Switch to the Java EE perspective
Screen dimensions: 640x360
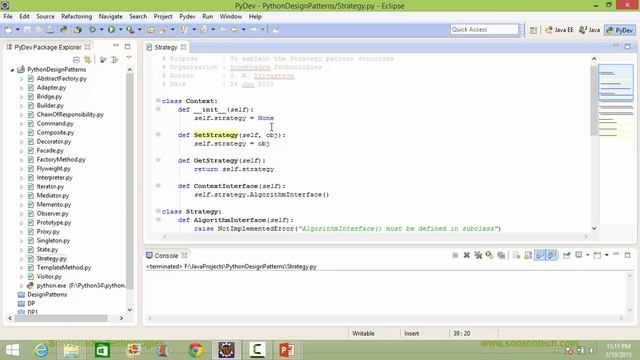(559, 30)
